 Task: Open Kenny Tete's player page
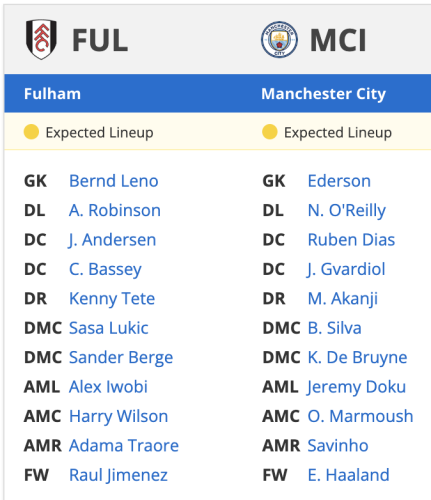(x=112, y=299)
